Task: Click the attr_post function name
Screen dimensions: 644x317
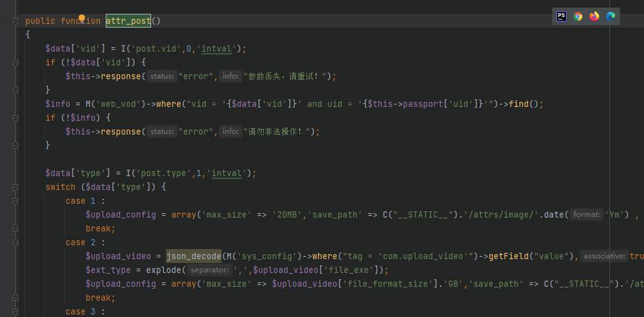Action: coord(128,21)
